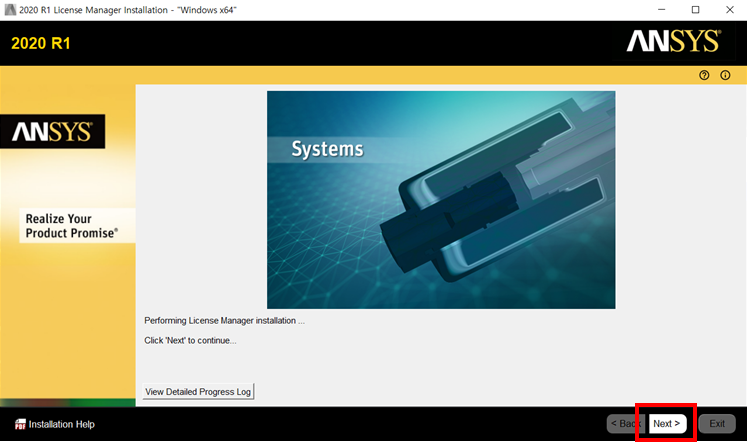Click 'Realize Your Product Promise' slogan
The height and width of the screenshot is (442, 747).
coord(71,226)
